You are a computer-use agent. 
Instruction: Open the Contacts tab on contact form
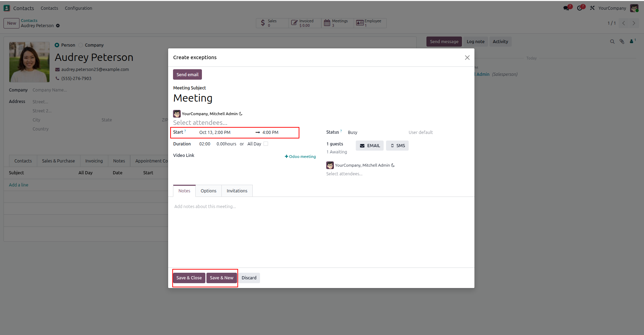point(23,161)
